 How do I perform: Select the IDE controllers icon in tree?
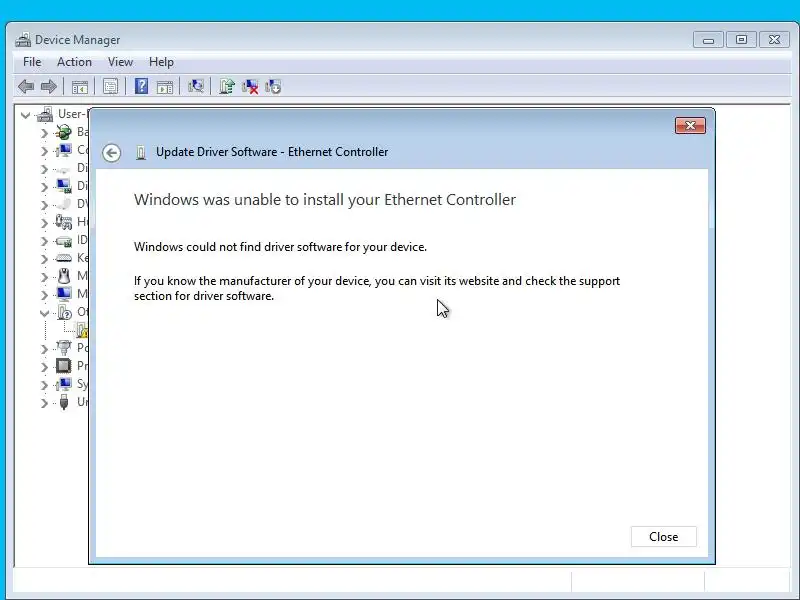click(64, 240)
